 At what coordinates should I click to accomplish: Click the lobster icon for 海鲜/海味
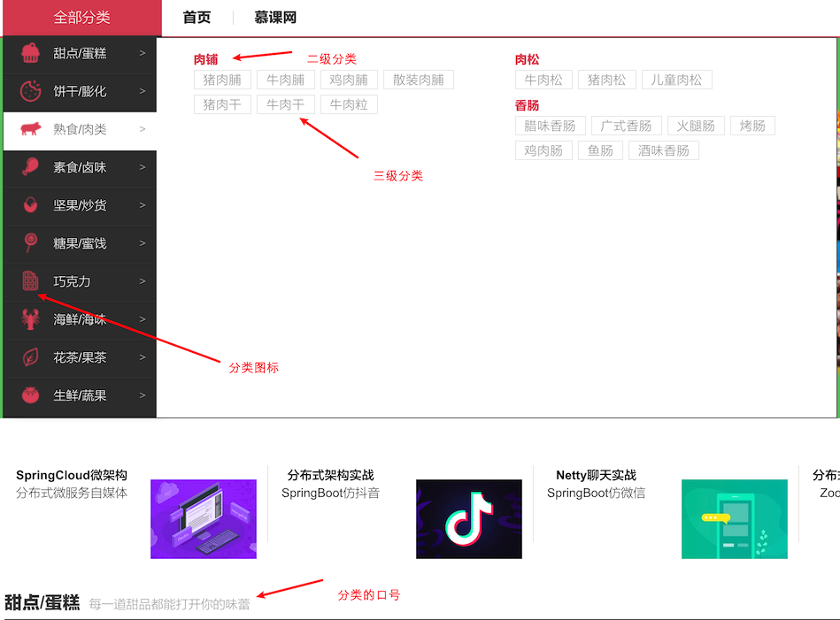[30, 319]
